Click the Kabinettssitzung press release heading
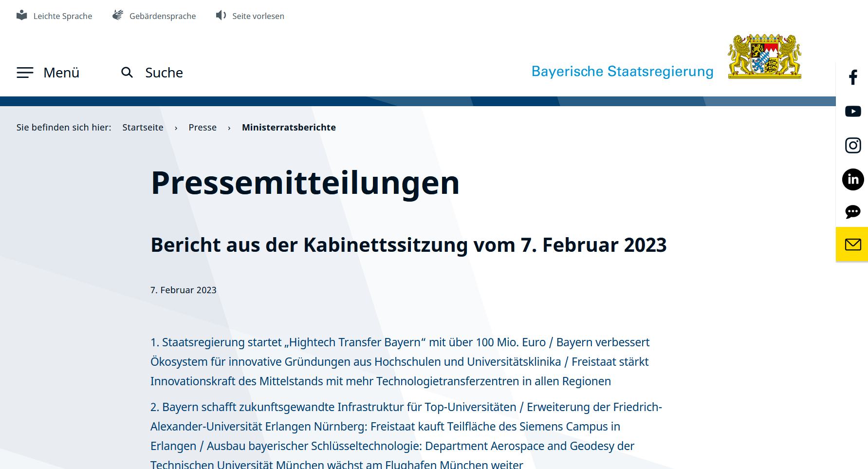This screenshot has width=868, height=469. [408, 245]
